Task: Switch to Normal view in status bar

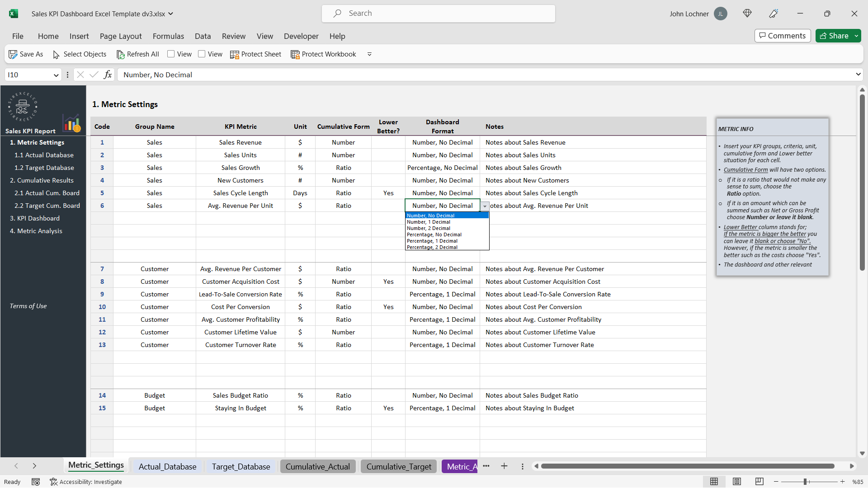Action: click(714, 482)
